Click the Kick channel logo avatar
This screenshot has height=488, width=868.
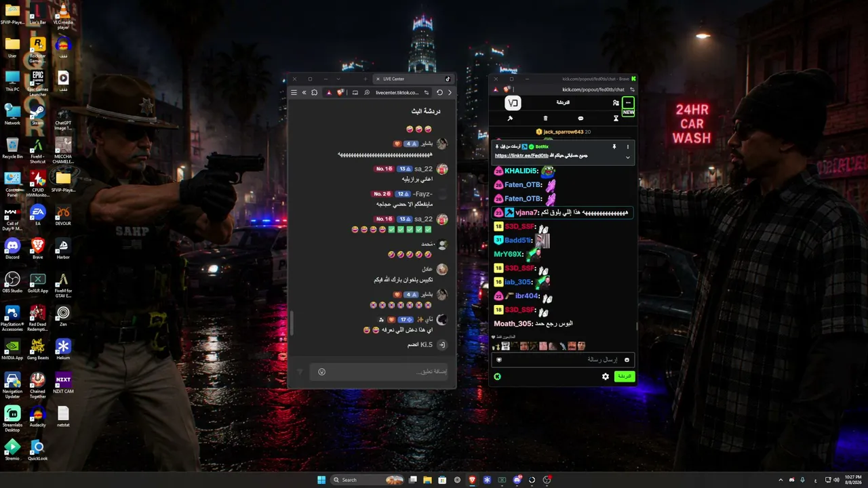tap(513, 103)
